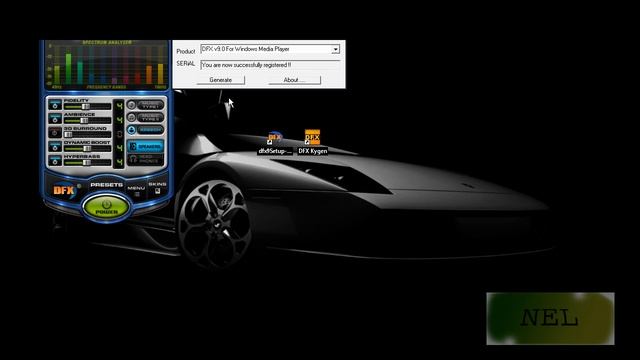Select Music Type I mode
The image size is (640, 360).
coord(145,105)
